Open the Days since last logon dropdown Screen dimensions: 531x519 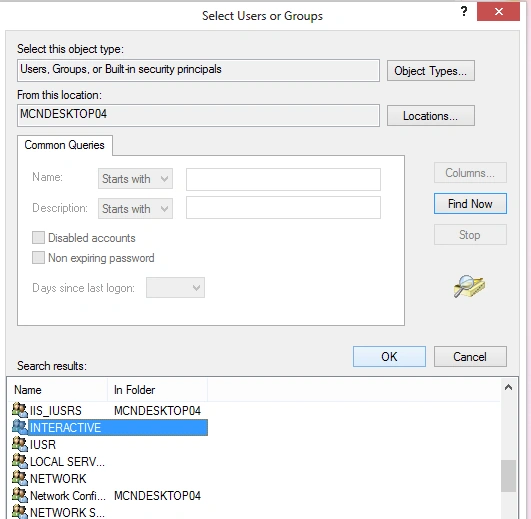[175, 288]
